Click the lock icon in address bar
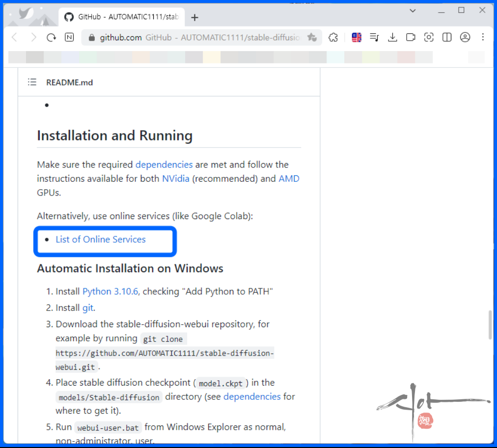The image size is (497, 448). [x=92, y=38]
